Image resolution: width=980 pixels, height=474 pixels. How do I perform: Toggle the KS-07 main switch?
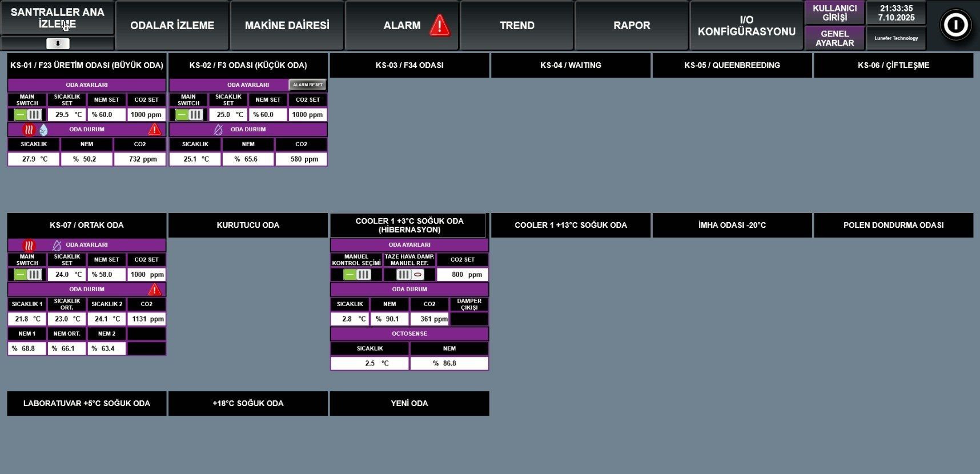pos(28,275)
